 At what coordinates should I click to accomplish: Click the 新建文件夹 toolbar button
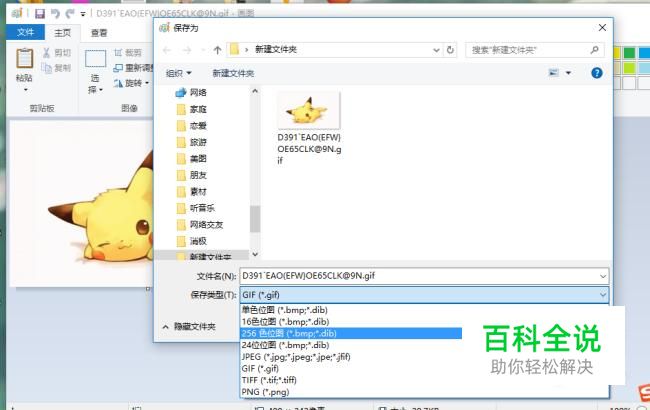233,73
